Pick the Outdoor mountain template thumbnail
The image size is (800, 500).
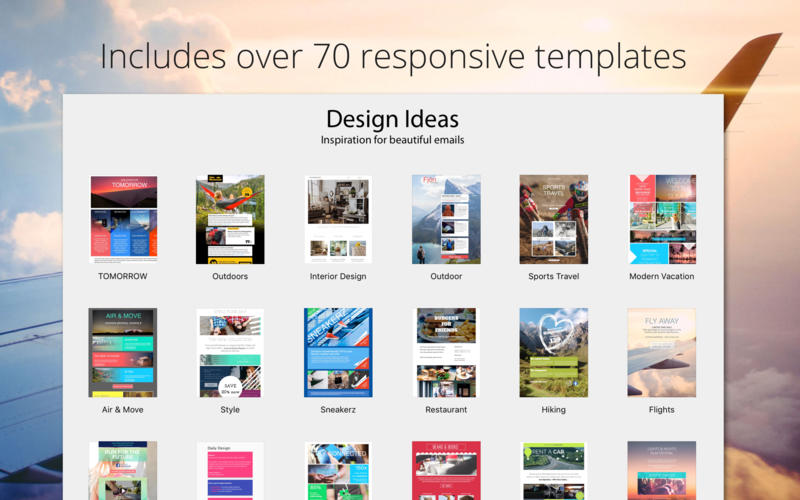(446, 219)
